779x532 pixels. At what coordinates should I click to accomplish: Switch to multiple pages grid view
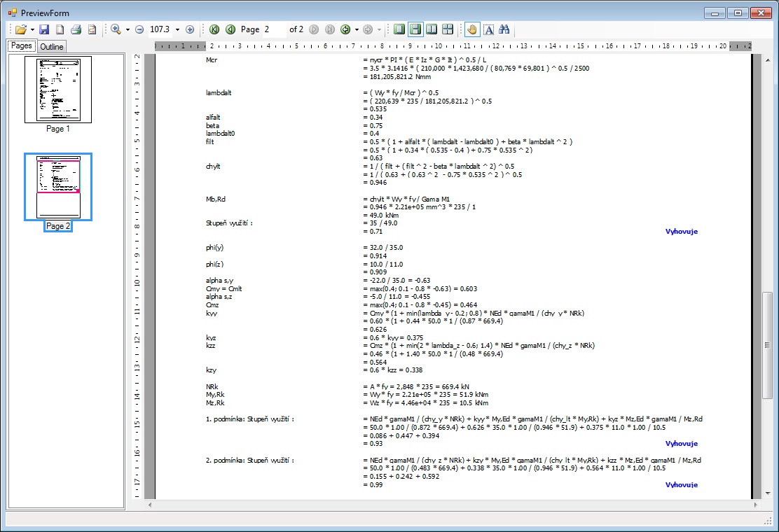(448, 29)
